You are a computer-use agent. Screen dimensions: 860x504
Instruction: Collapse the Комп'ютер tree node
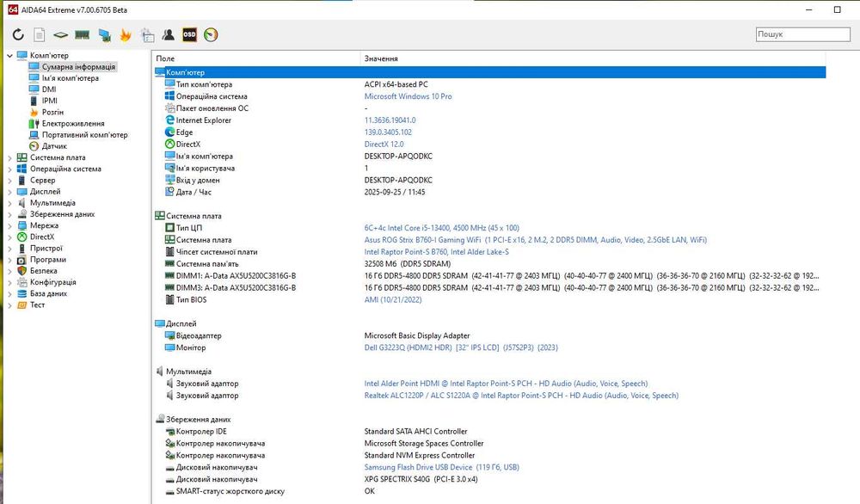click(x=9, y=55)
